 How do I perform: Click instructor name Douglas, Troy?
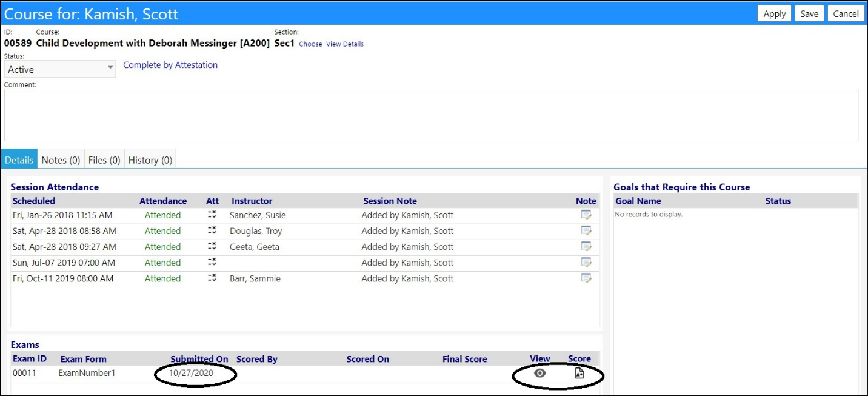pyautogui.click(x=256, y=231)
